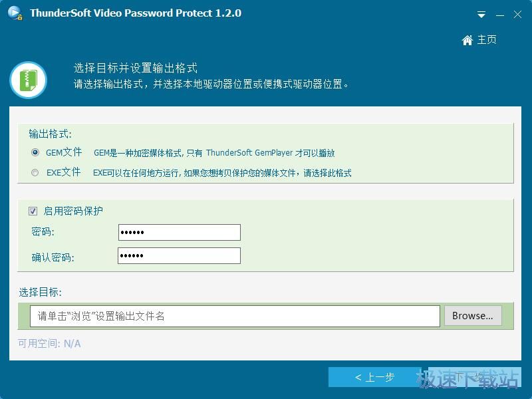The image size is (532, 399).
Task: Click the 密码 password input field
Action: pyautogui.click(x=179, y=232)
